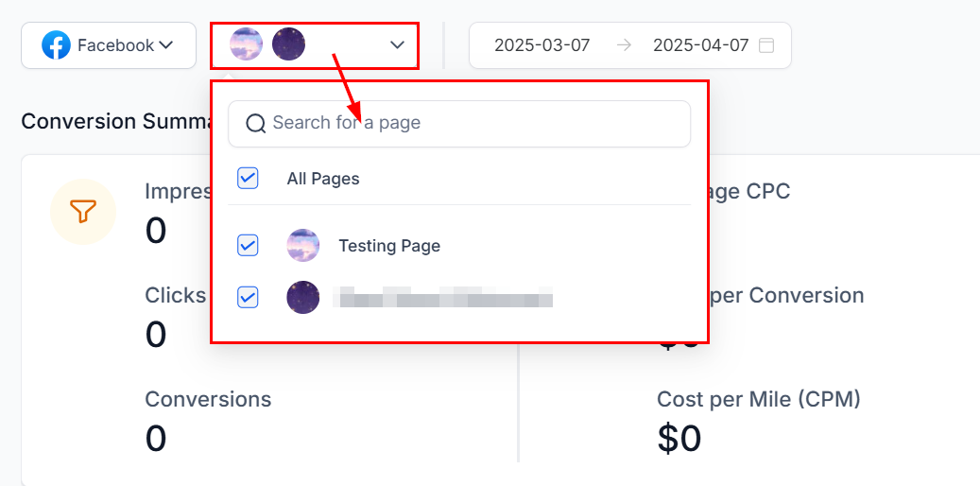Click the Facebook logo icon
The width and height of the screenshot is (980, 486).
click(56, 45)
